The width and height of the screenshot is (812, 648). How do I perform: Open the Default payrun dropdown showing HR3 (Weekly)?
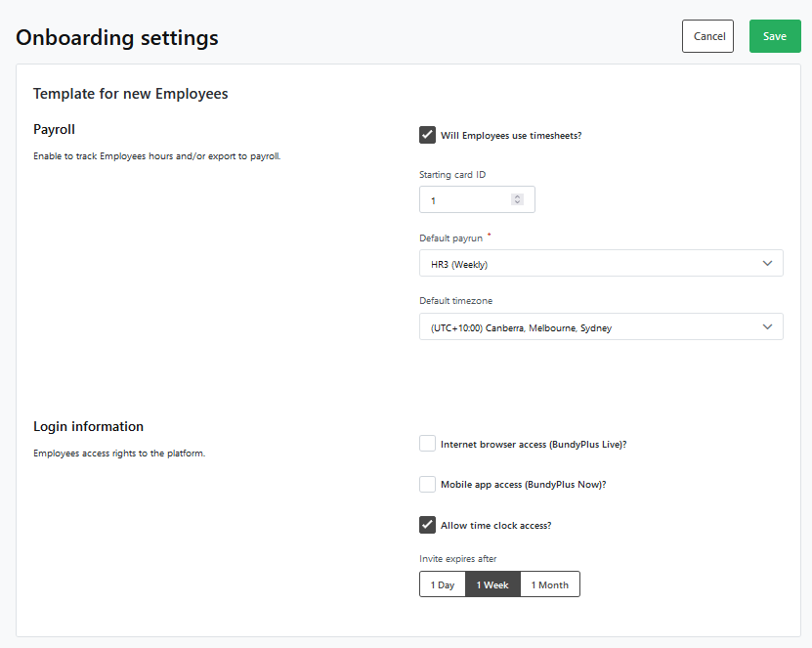601,263
